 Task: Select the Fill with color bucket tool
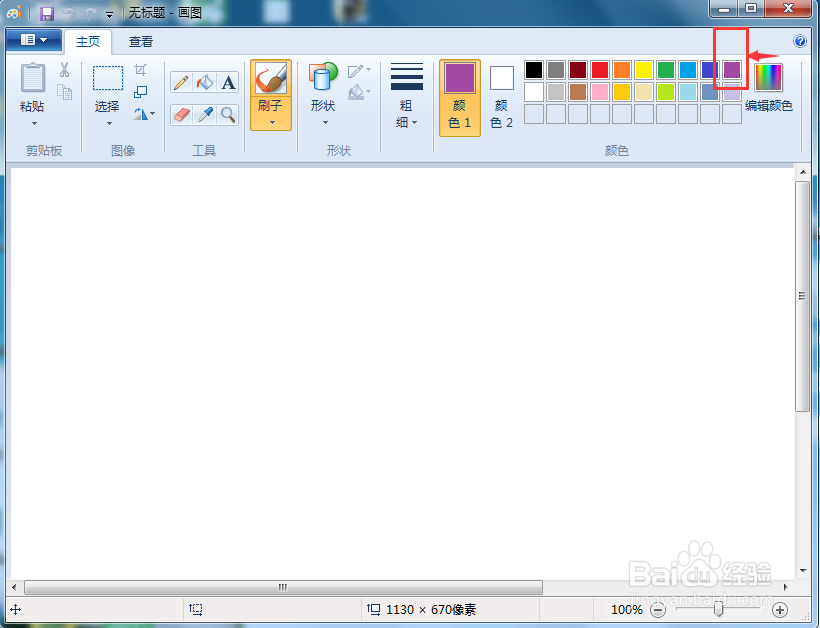pyautogui.click(x=204, y=83)
